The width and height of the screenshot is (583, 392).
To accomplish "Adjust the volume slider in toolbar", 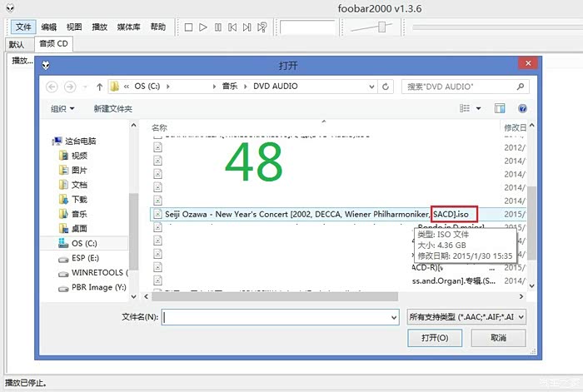I will point(382,27).
